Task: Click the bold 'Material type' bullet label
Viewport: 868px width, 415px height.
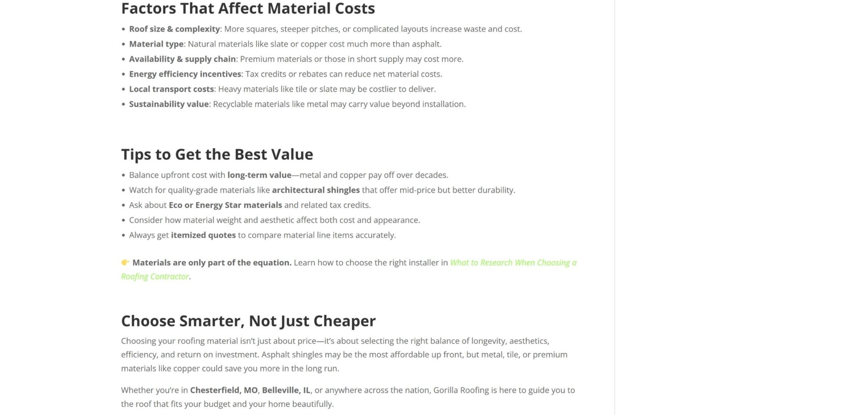Action: [x=156, y=44]
